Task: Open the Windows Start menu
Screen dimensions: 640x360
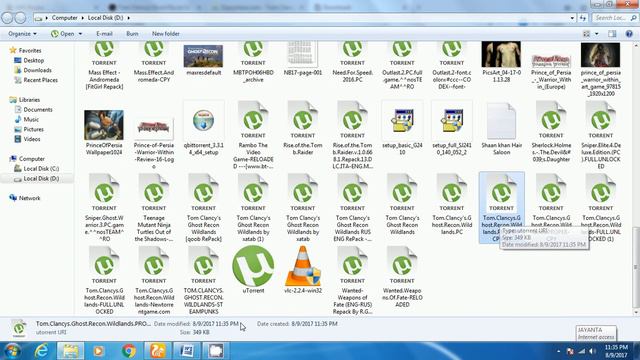Action: point(12,351)
